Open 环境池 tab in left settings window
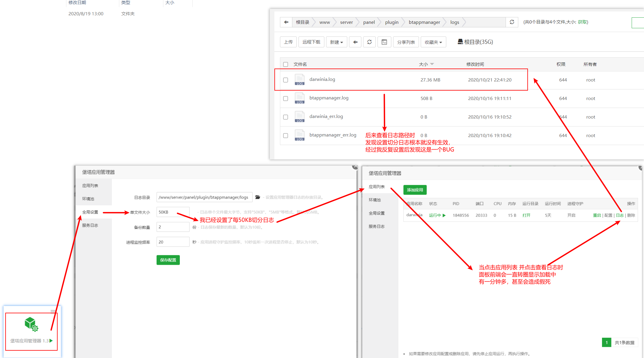 pyautogui.click(x=88, y=199)
